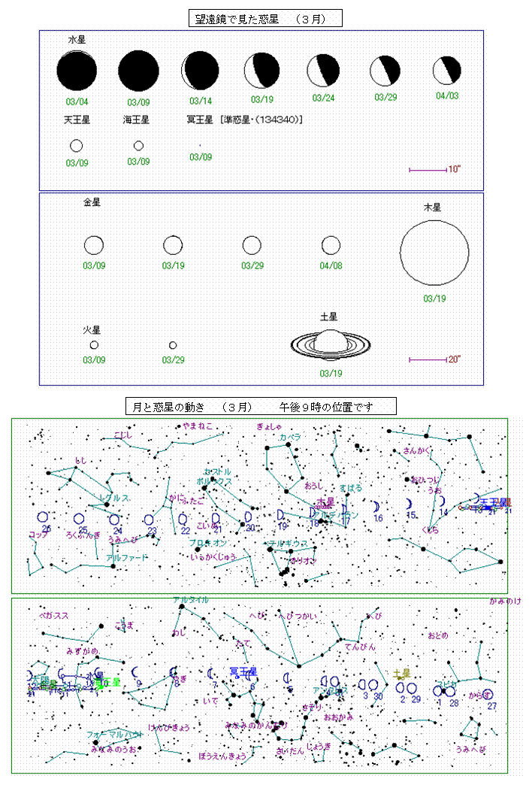Viewport: 532px width, 785px height.
Task: Select the ベテルギウス star label
Action: tap(288, 543)
